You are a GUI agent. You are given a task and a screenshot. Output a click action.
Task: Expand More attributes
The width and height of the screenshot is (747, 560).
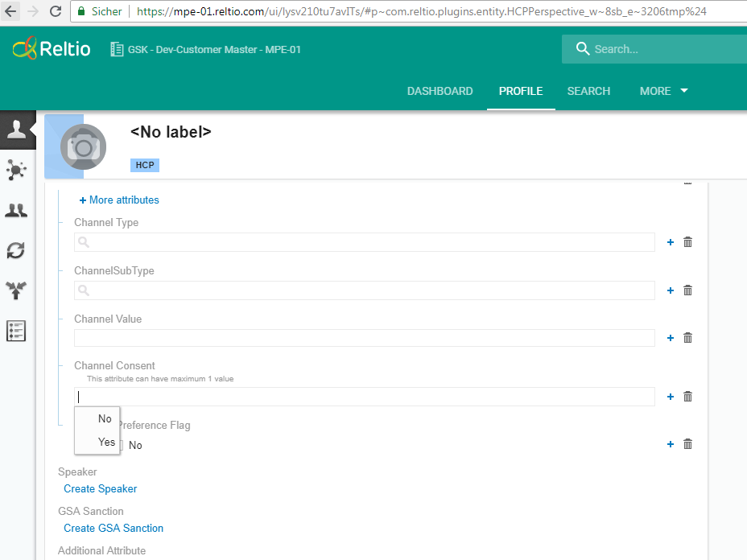tap(119, 200)
